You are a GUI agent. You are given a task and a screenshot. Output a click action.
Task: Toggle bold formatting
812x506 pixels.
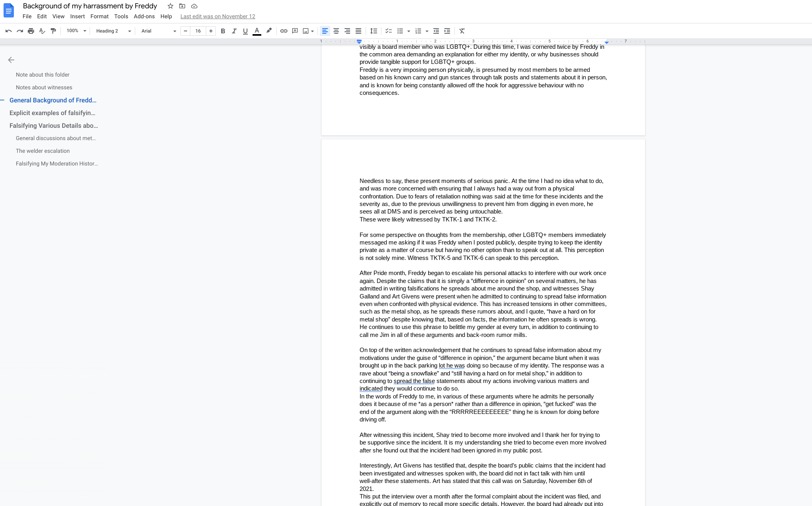[223, 31]
